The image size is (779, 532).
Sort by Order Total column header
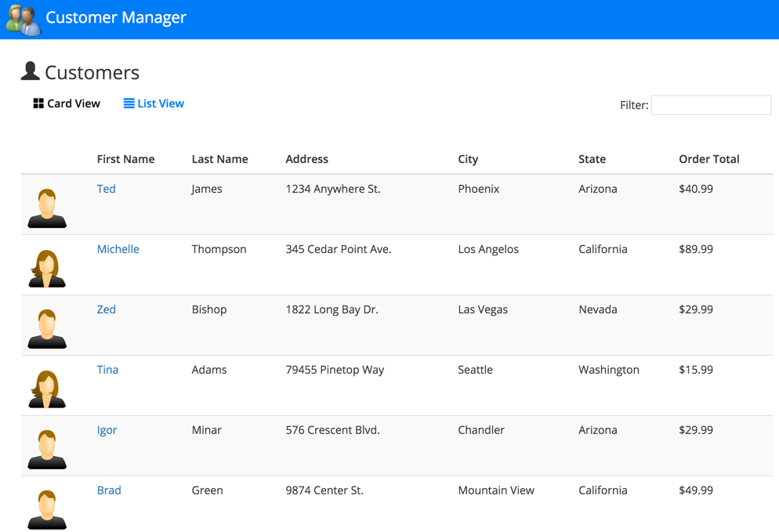(709, 159)
